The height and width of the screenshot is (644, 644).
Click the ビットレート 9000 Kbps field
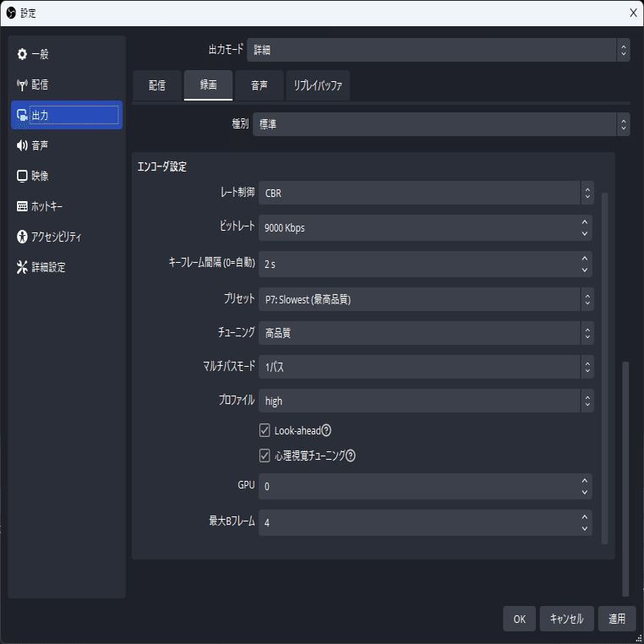pos(425,227)
